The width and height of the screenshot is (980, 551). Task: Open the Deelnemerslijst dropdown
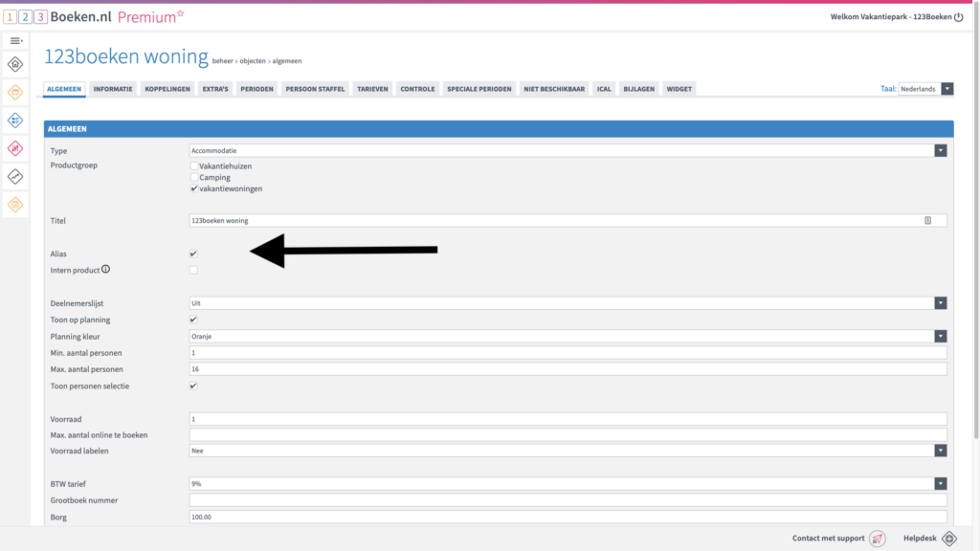(x=568, y=303)
